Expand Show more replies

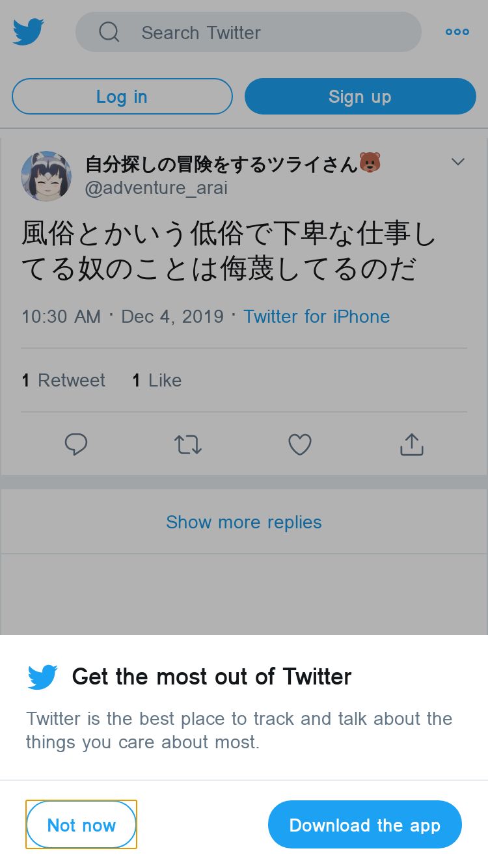[x=244, y=522]
